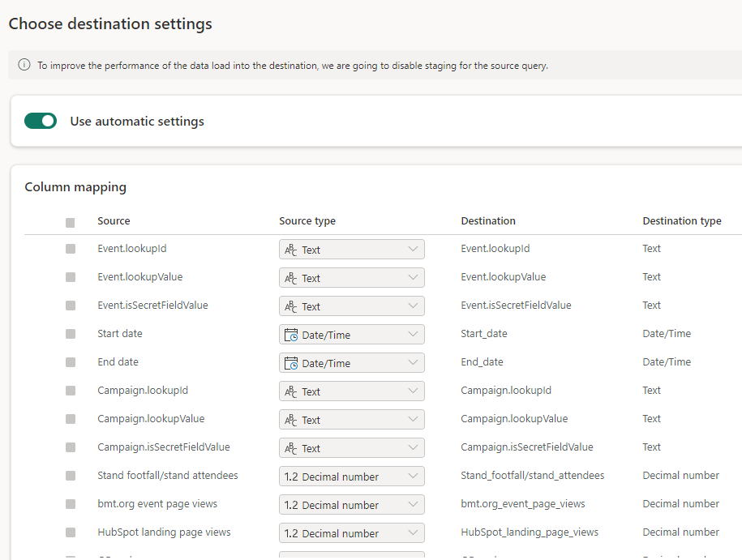This screenshot has height=560, width=742.
Task: Click Text type icon for Event.isSecretFieldValue
Action: click(x=291, y=306)
